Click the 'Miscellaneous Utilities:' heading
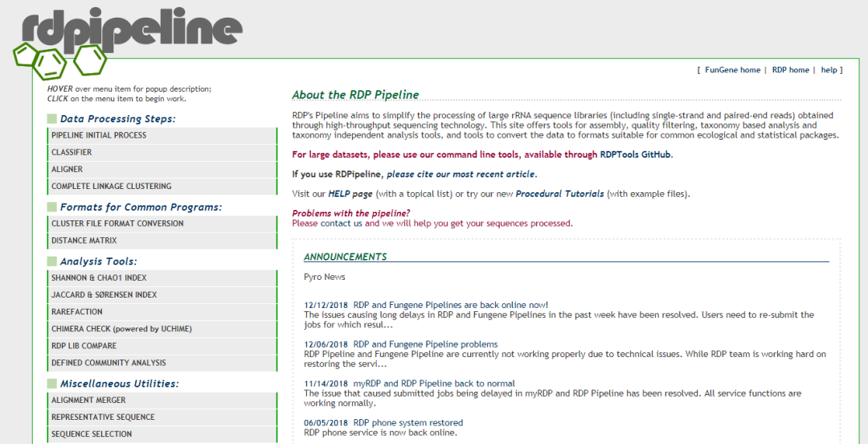The image size is (868, 444). click(x=120, y=384)
